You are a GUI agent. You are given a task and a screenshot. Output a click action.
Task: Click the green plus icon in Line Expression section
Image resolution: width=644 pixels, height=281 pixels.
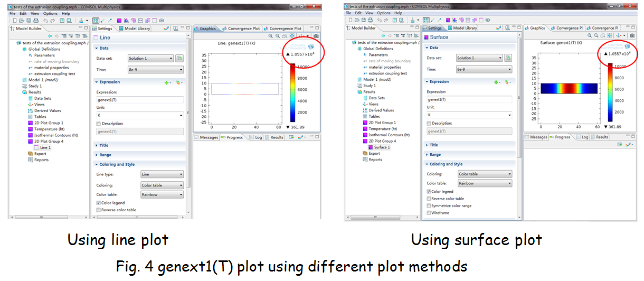166,82
